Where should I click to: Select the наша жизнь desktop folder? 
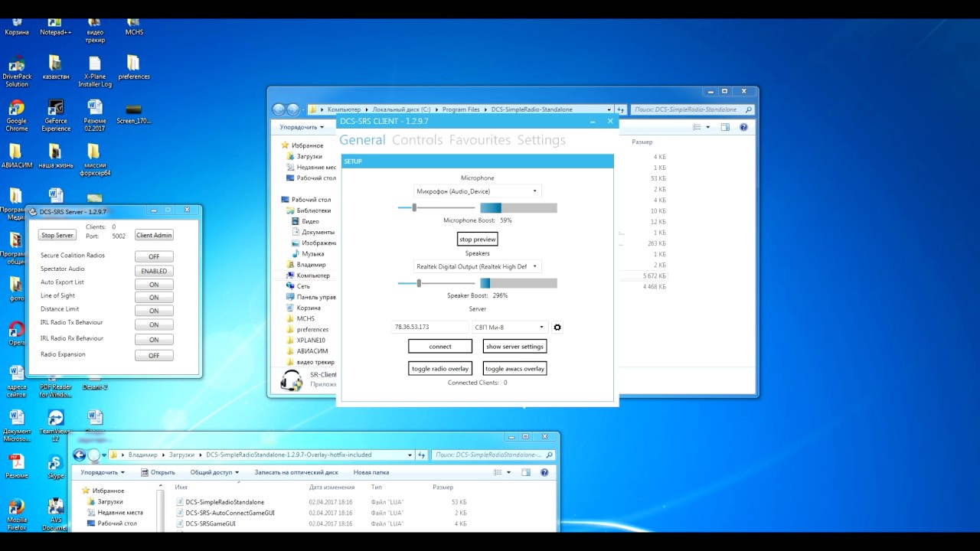55,156
